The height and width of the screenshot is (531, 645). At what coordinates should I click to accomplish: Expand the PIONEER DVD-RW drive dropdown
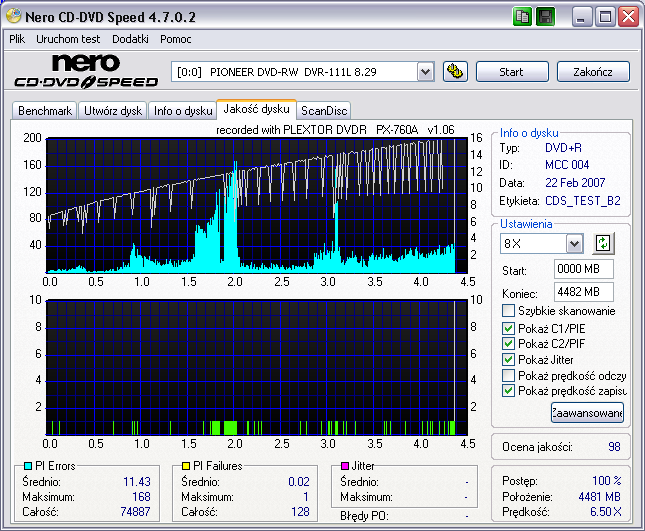pos(426,72)
